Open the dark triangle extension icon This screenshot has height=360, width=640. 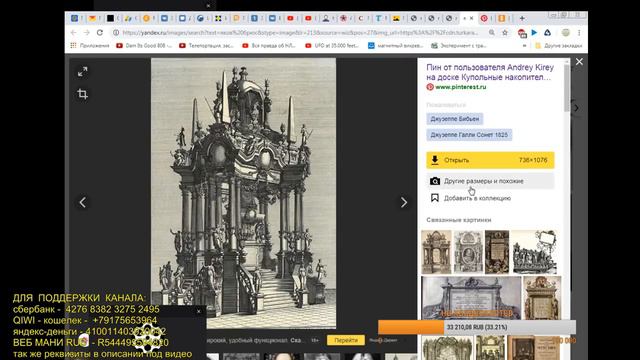click(547, 33)
